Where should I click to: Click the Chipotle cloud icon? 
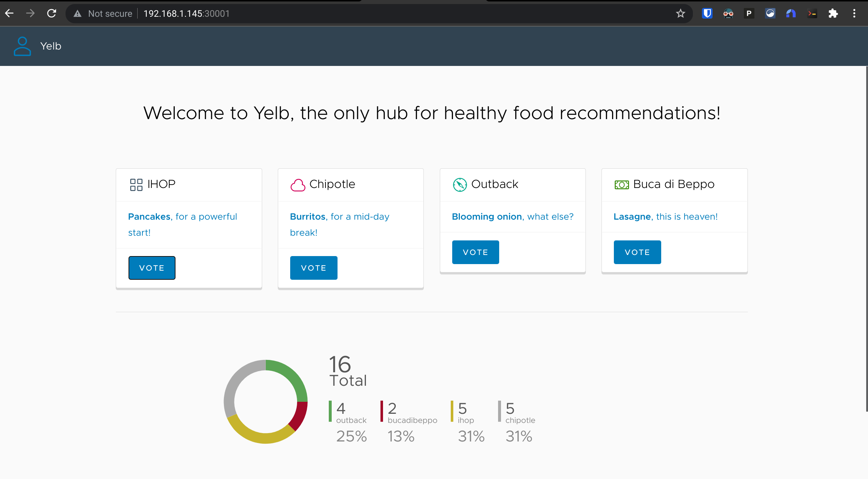(x=298, y=185)
